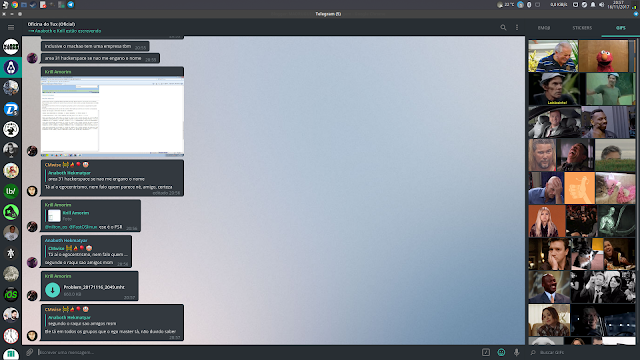Open the chat with green iOS avatar
The image size is (640, 360).
[x=11, y=294]
